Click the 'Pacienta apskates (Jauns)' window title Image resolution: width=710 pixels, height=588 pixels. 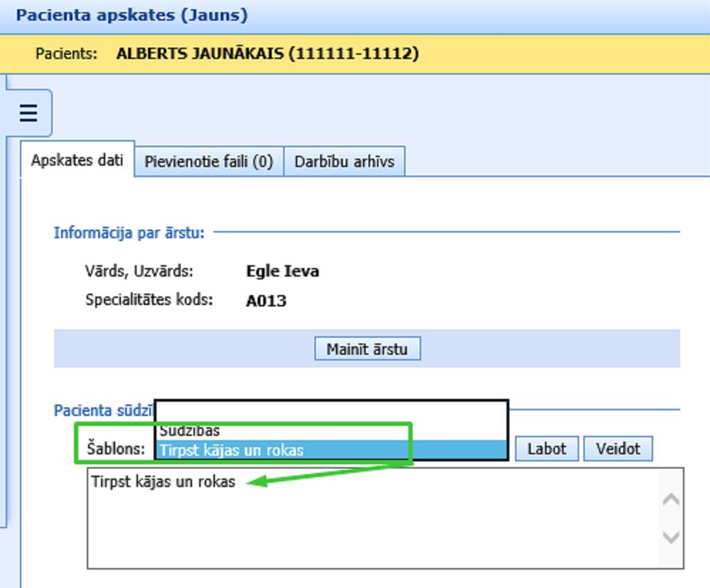132,15
